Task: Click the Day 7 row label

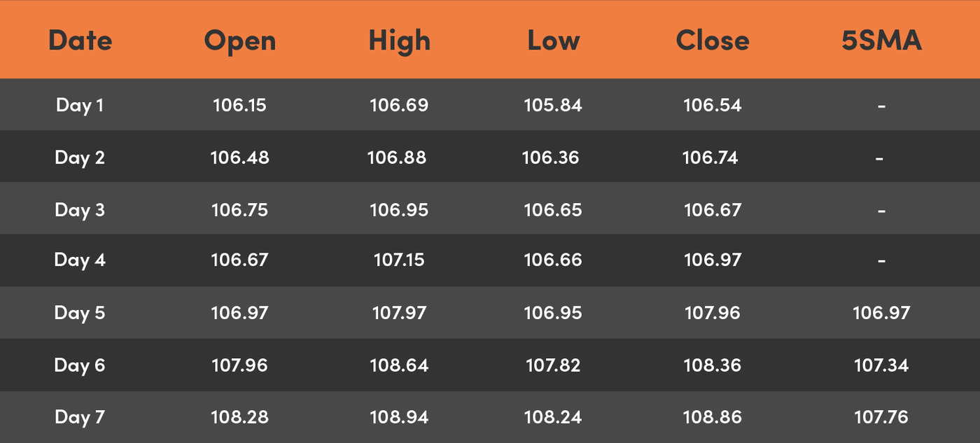Action: tap(80, 418)
